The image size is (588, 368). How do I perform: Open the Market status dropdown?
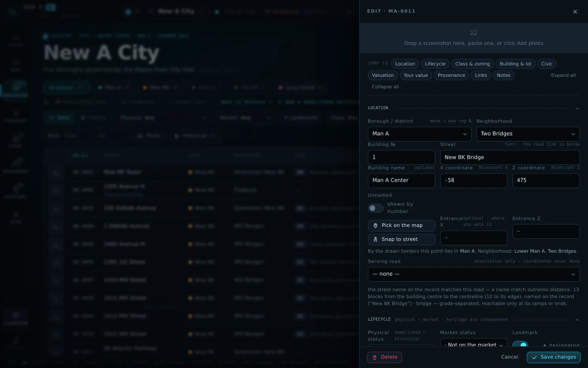(474, 343)
